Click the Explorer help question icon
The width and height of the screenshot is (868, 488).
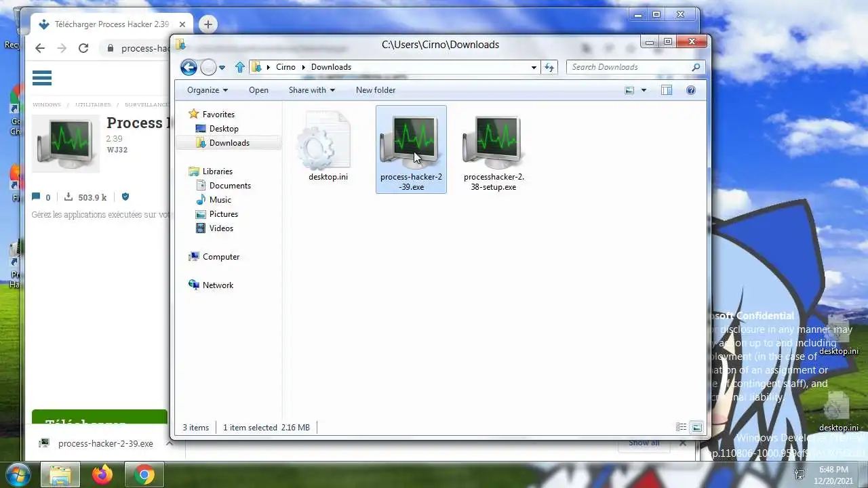click(x=691, y=90)
